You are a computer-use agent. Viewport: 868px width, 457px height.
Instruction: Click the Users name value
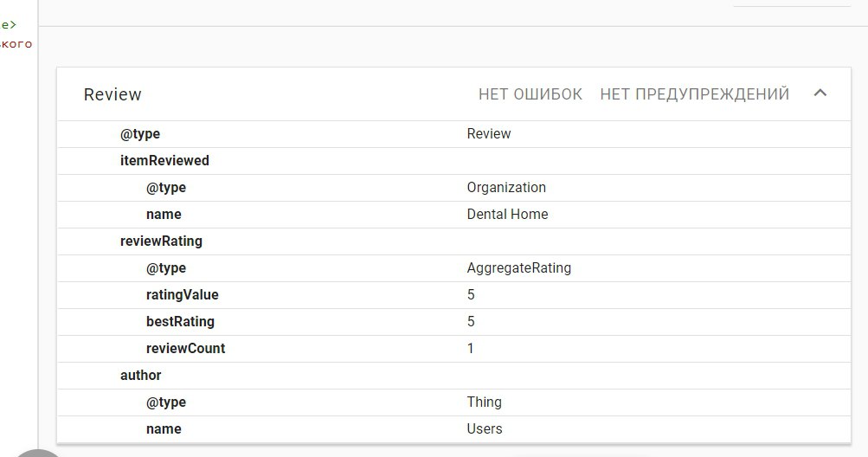coord(485,428)
